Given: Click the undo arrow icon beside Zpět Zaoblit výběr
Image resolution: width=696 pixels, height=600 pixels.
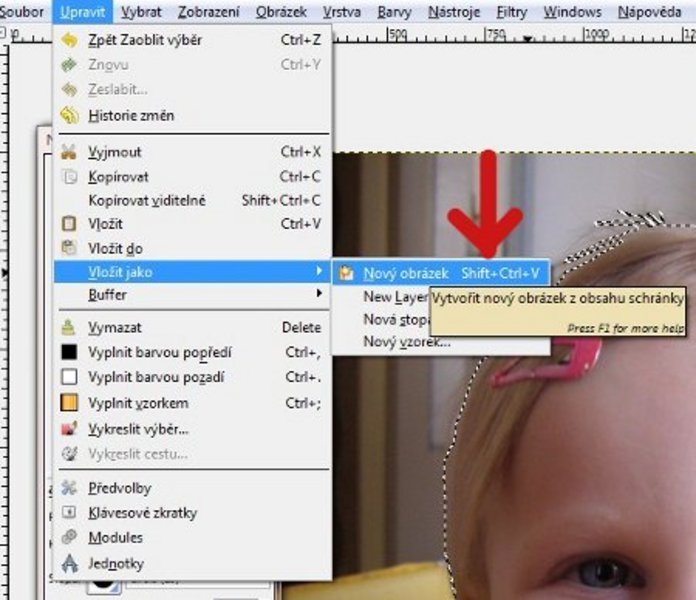Looking at the screenshot, I should (x=69, y=40).
